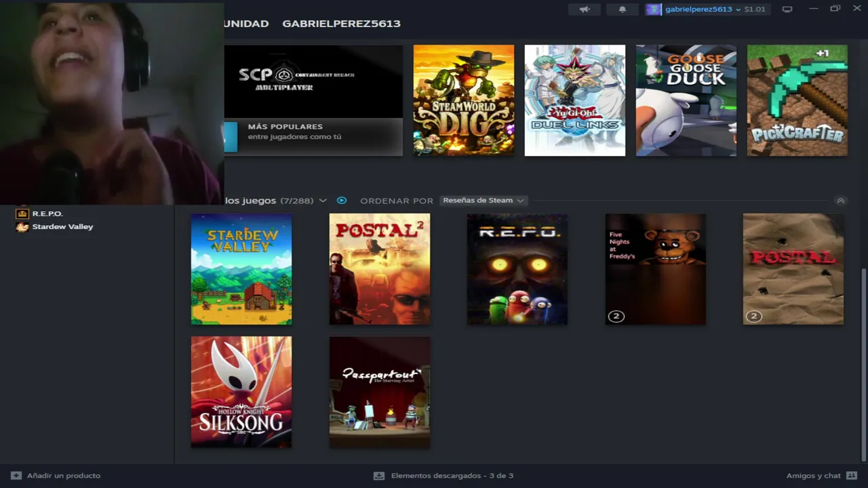Open PickCrafter game cover
Image resolution: width=868 pixels, height=488 pixels.
pos(797,100)
